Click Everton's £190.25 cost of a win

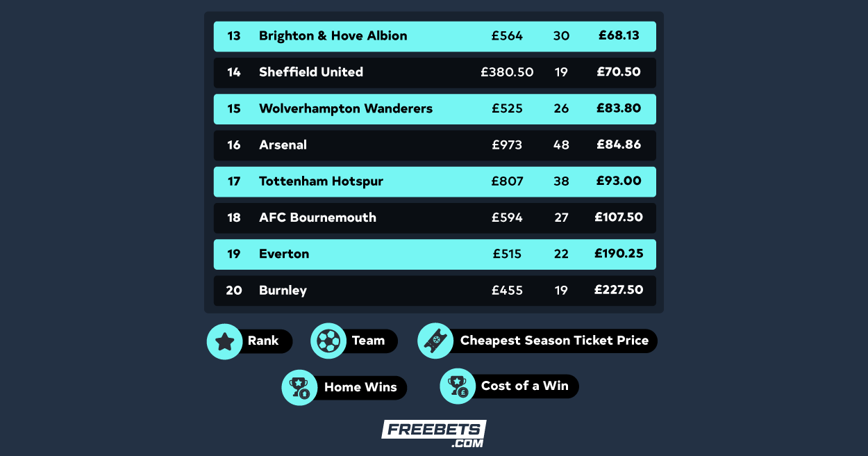click(x=619, y=254)
